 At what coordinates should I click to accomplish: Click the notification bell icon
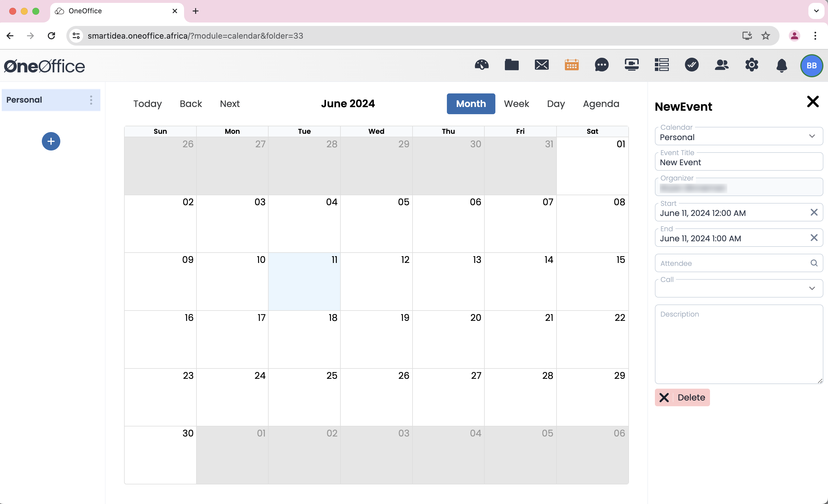point(781,65)
